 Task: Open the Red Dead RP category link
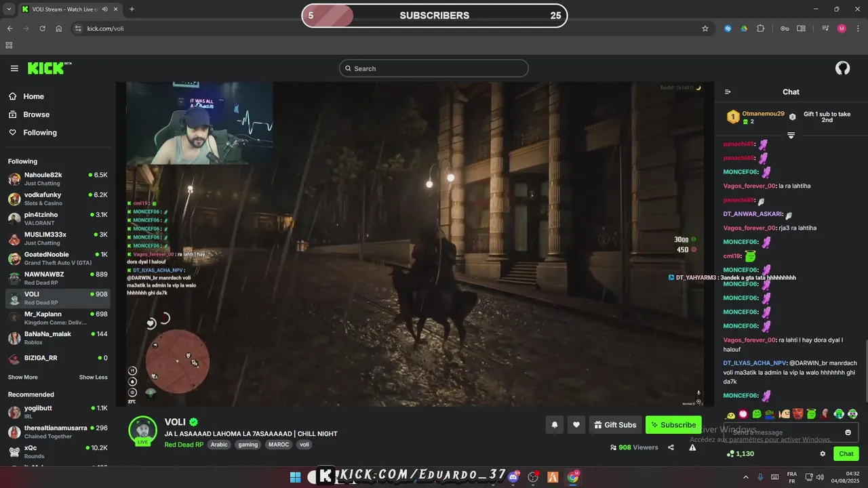coord(184,445)
